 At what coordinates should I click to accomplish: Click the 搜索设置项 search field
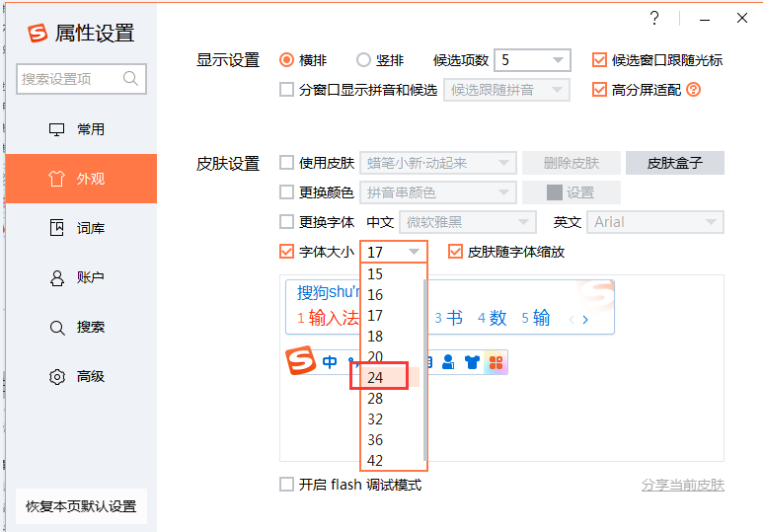81,78
